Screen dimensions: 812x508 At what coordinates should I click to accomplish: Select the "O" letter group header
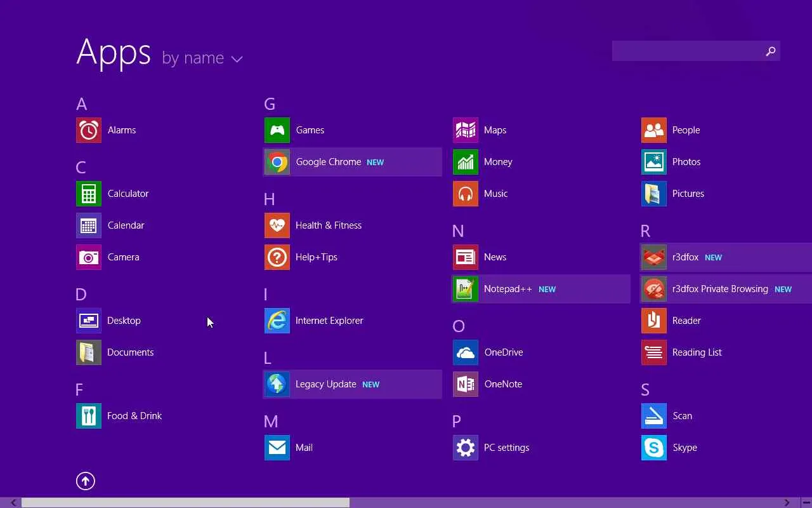tap(459, 326)
